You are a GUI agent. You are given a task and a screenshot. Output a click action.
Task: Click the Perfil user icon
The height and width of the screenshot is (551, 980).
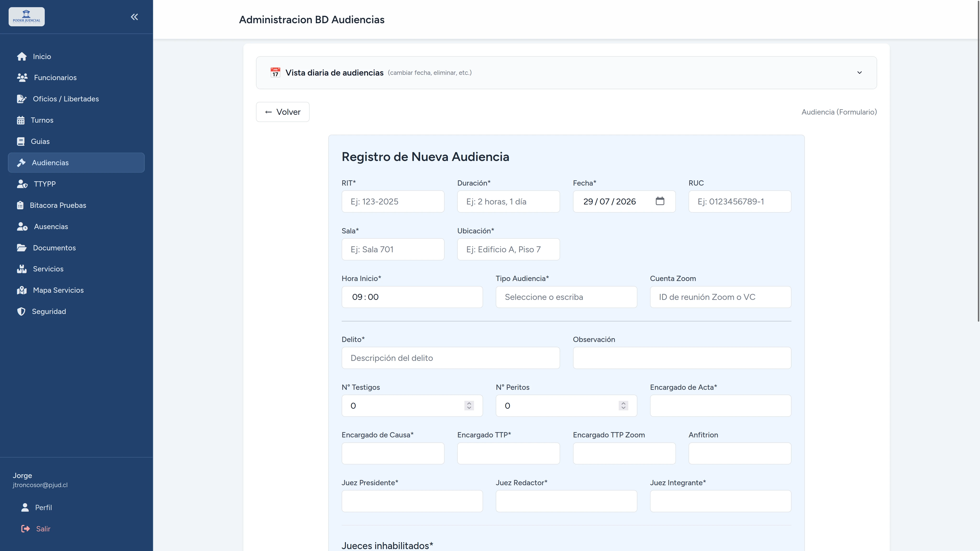point(25,508)
